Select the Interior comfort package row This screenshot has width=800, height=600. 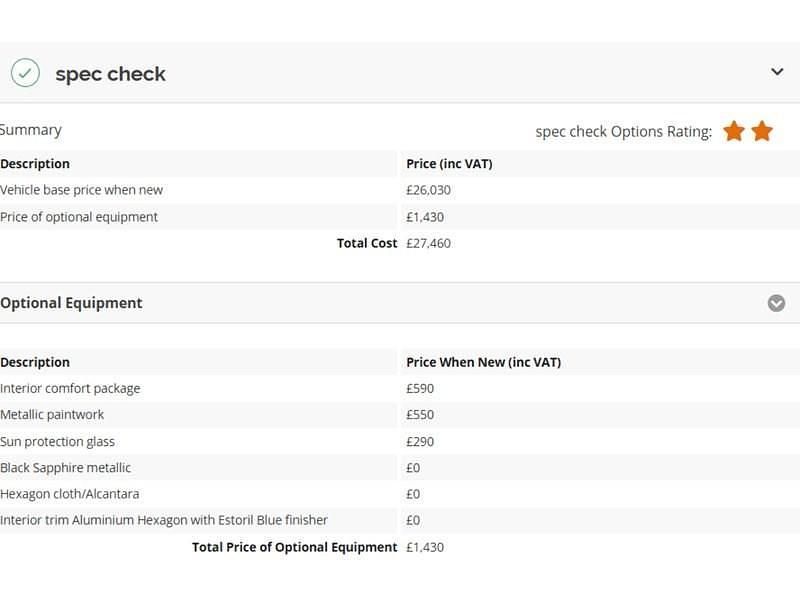70,388
